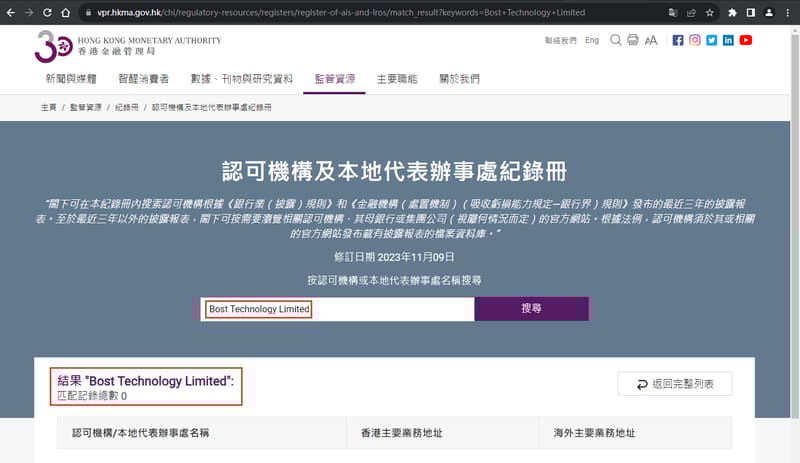
Task: Click the AA text size icon
Action: (651, 40)
